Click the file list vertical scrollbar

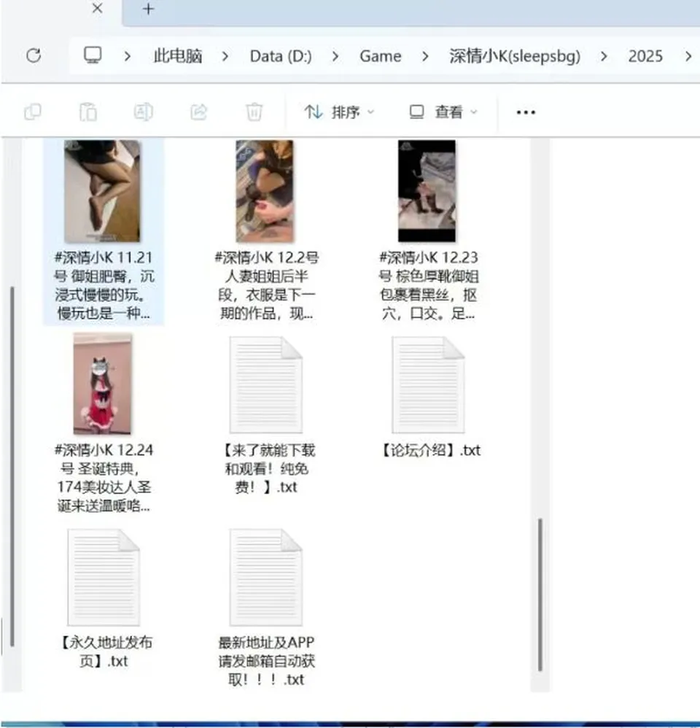540,595
